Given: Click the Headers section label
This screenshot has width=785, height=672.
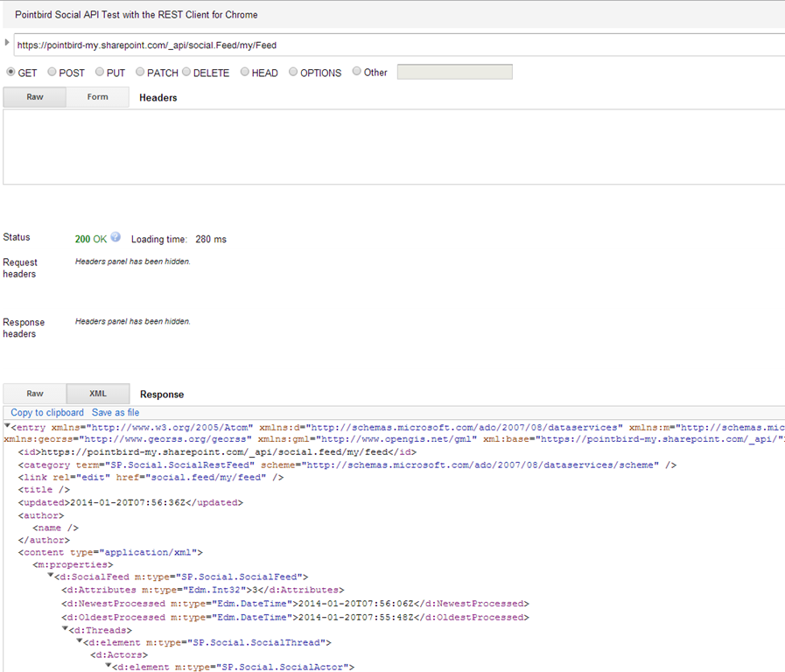Looking at the screenshot, I should coord(158,98).
